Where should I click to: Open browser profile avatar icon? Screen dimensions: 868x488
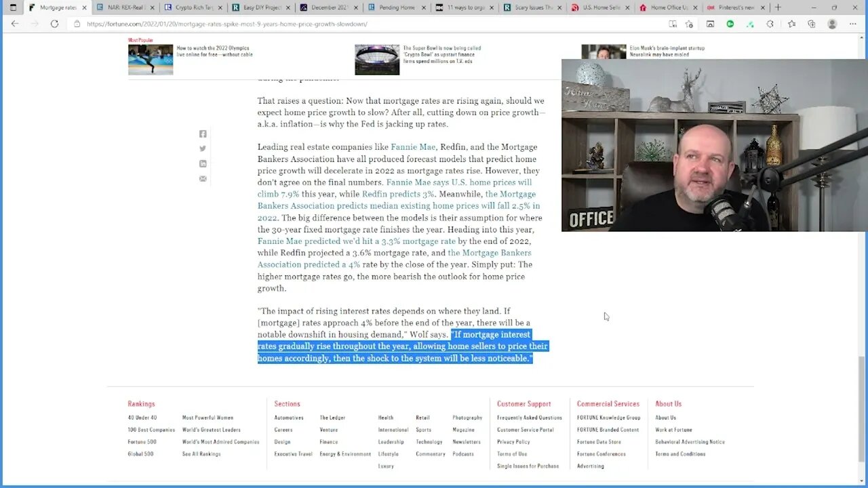click(x=832, y=24)
